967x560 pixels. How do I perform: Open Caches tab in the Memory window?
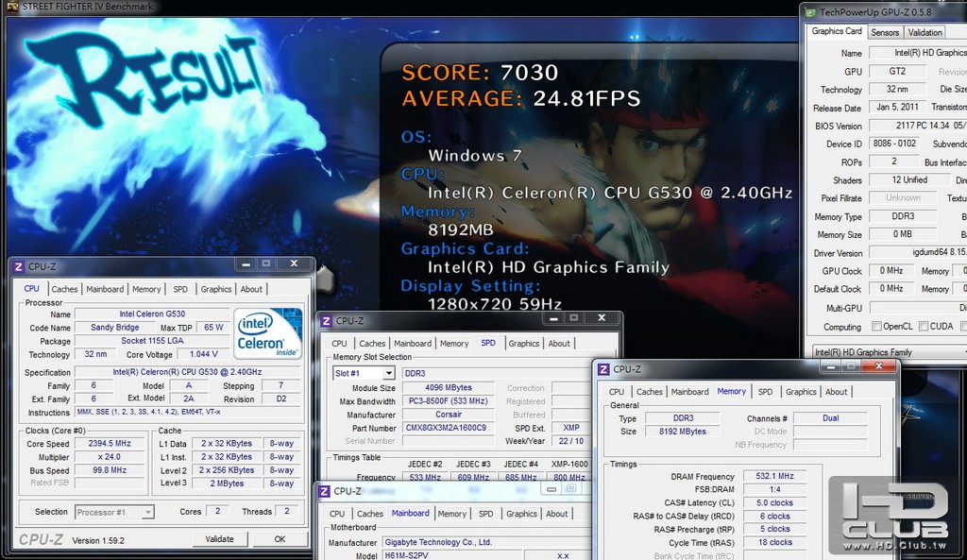[650, 392]
